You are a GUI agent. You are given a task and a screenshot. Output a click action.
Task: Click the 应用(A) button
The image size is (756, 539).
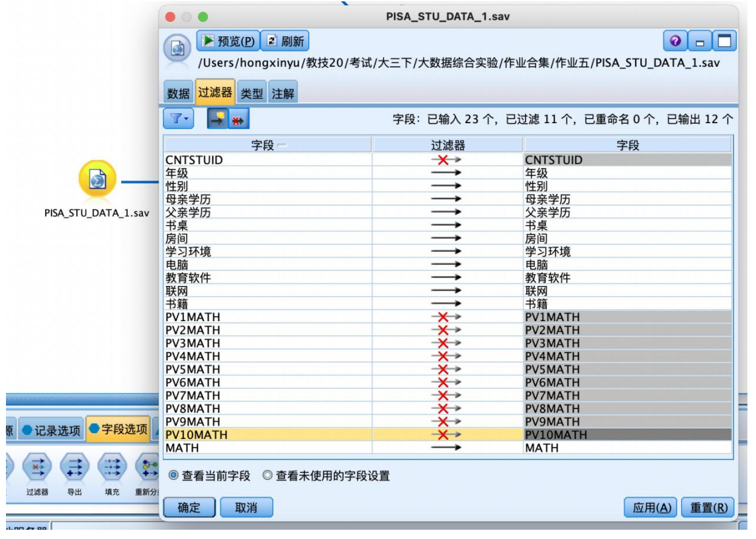[651, 507]
